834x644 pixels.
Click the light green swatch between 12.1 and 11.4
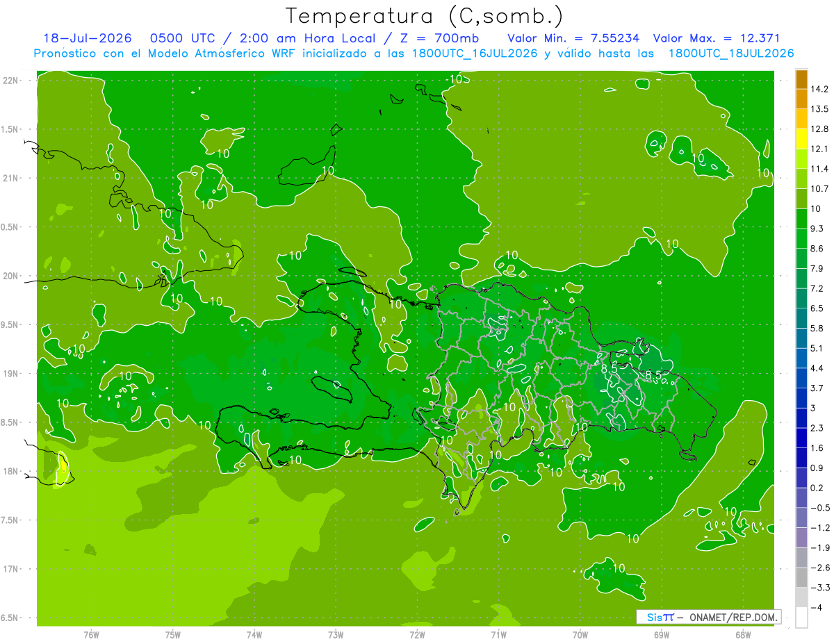(x=801, y=158)
